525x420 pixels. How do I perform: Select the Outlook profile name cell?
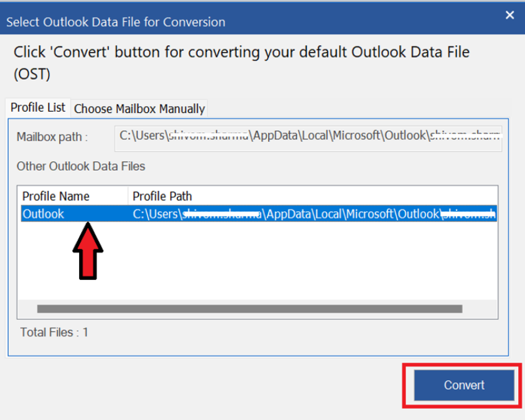pos(74,214)
